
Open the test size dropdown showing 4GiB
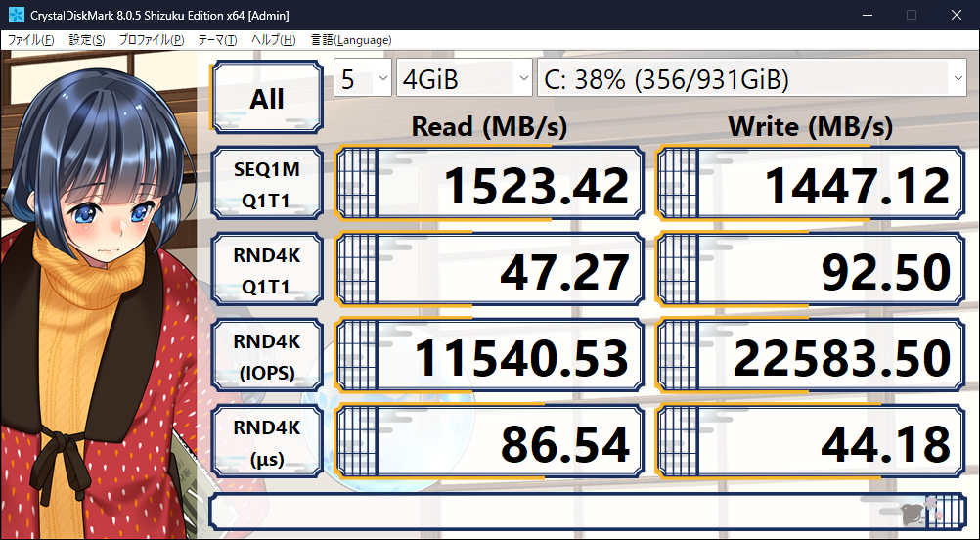[465, 78]
